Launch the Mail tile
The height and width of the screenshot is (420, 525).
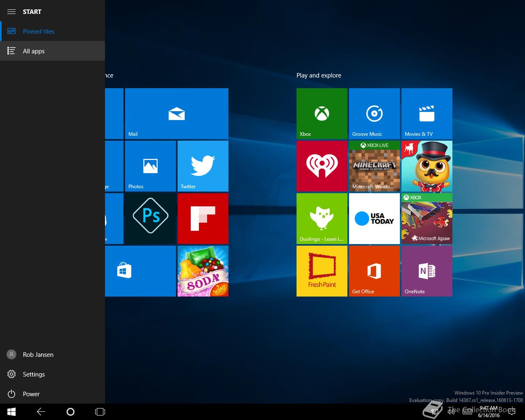pyautogui.click(x=177, y=114)
